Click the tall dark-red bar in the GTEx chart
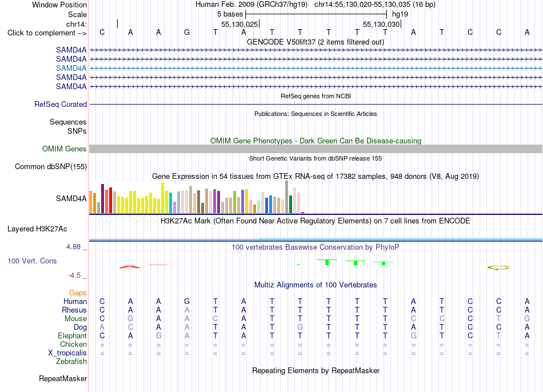 (x=102, y=198)
